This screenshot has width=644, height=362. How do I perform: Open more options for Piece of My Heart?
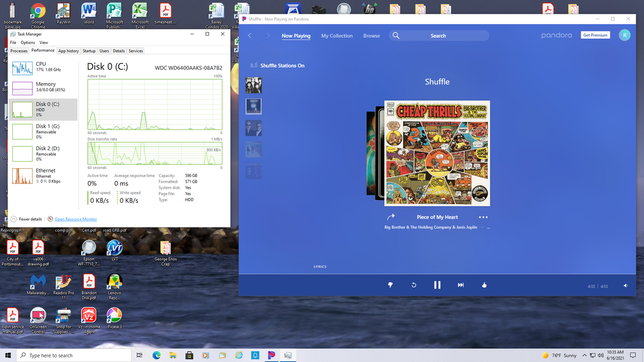coord(483,217)
